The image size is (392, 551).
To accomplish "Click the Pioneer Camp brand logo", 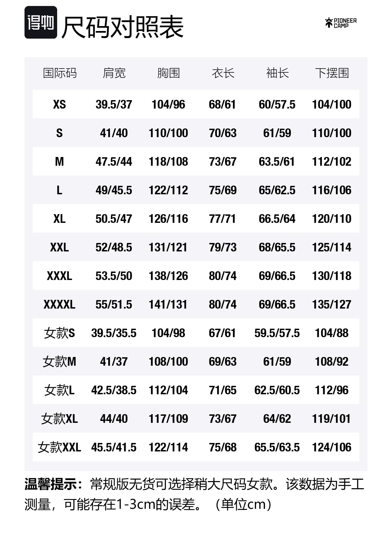I will (x=341, y=23).
